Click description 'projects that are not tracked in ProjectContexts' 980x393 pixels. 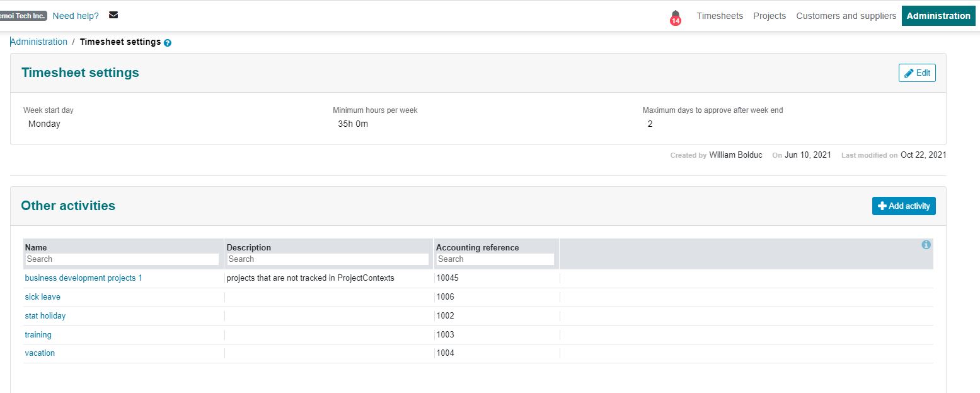(310, 278)
